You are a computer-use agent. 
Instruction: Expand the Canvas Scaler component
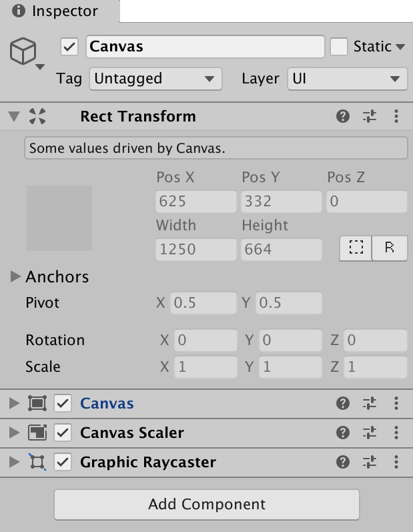click(x=15, y=433)
